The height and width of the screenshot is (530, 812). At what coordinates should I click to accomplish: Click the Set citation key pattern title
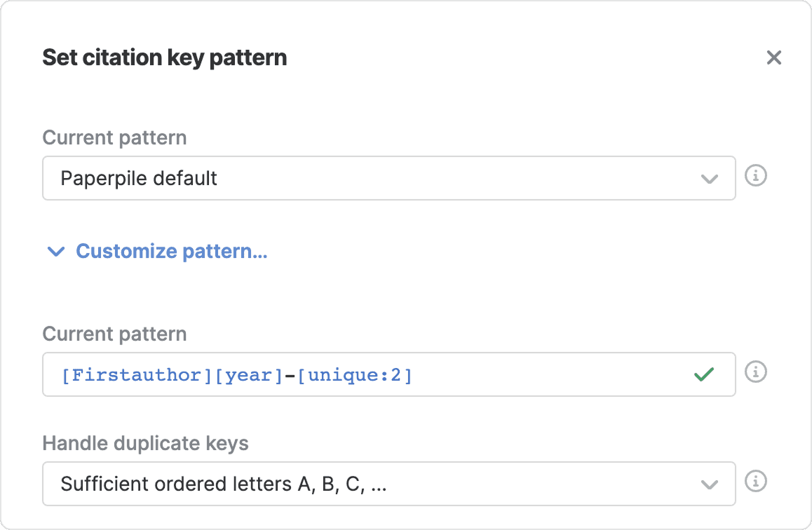(x=165, y=57)
